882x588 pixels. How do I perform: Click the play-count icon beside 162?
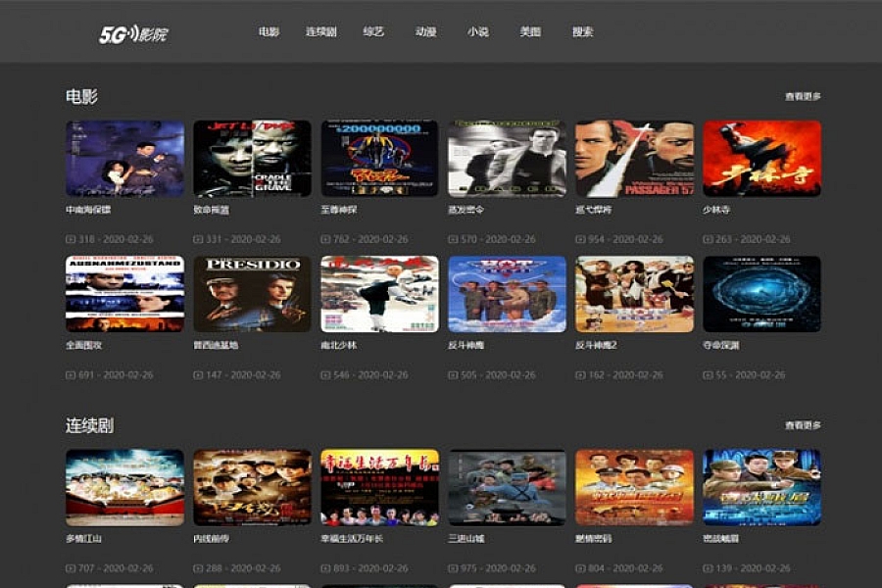coord(580,374)
